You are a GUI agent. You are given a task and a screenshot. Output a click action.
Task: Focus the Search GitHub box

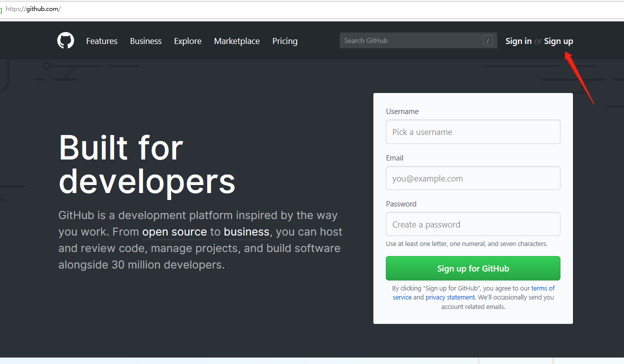418,40
